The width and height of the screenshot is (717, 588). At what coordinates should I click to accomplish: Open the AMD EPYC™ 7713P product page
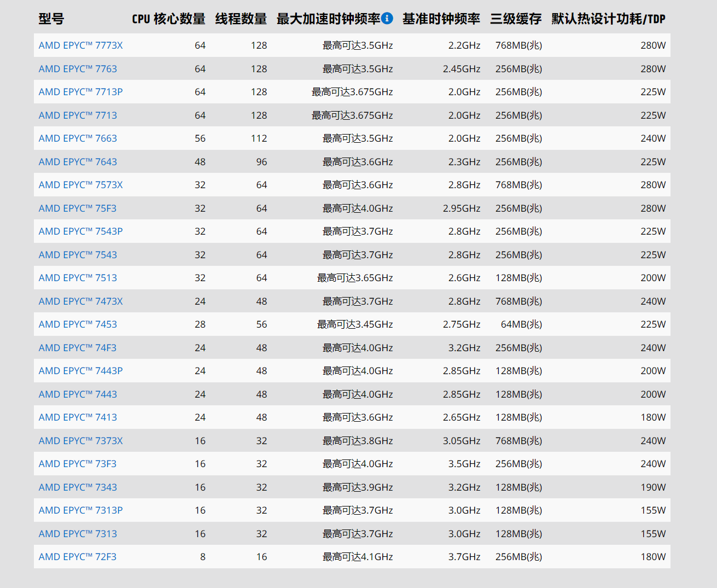81,92
